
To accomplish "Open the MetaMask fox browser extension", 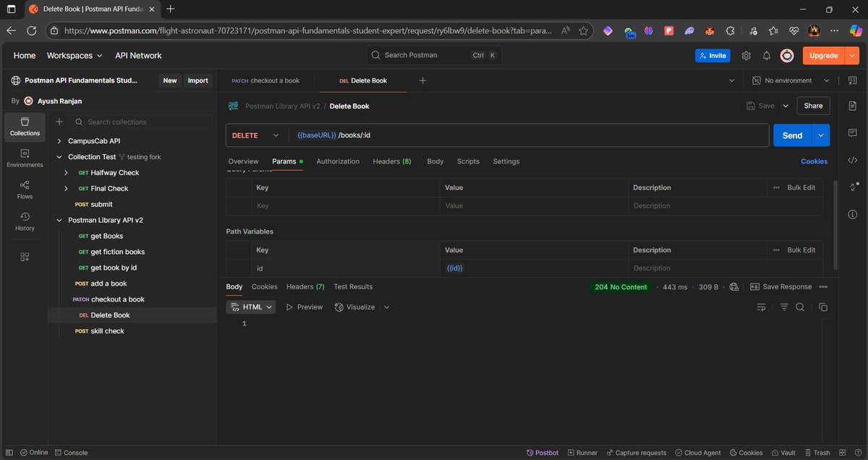I will (x=710, y=31).
